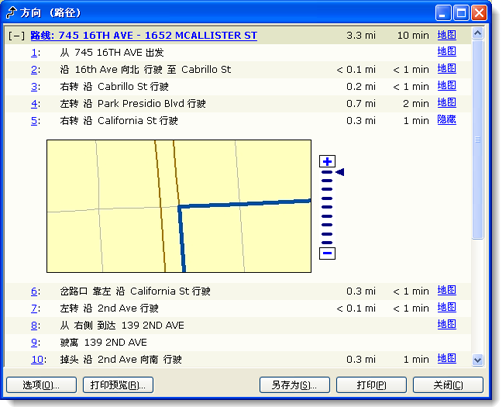Screen dimensions: 503x407
Task: Click the Save As (另存为) button
Action: tap(294, 385)
